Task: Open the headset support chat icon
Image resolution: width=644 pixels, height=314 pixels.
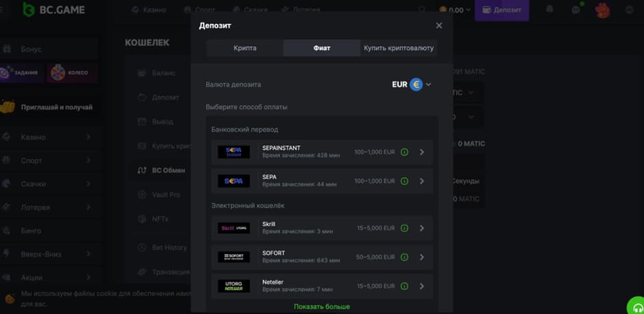Action: coord(636,306)
